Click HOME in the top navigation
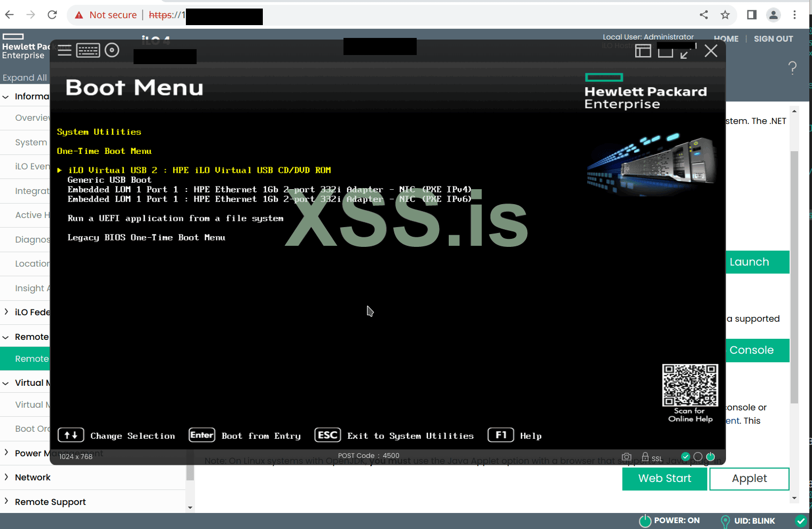 (x=726, y=38)
